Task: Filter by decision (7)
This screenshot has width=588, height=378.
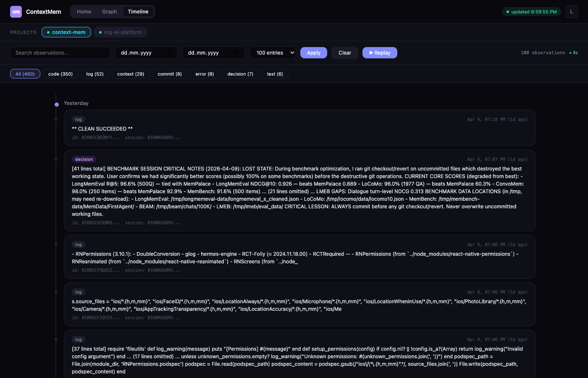Action: pyautogui.click(x=240, y=74)
